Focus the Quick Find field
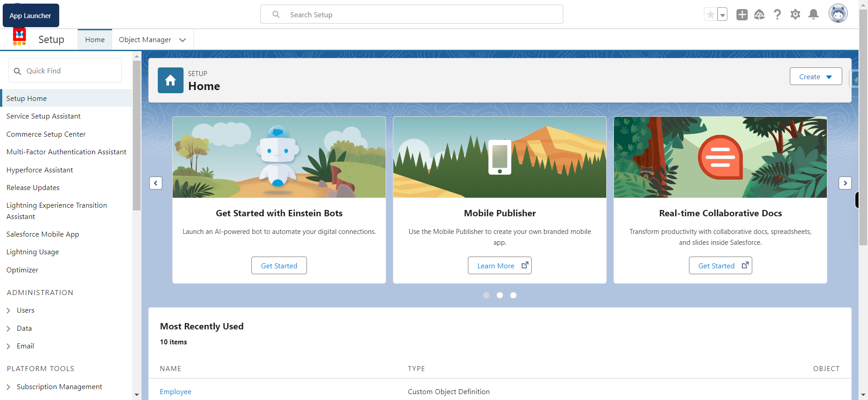Image resolution: width=868 pixels, height=400 pixels. [65, 71]
